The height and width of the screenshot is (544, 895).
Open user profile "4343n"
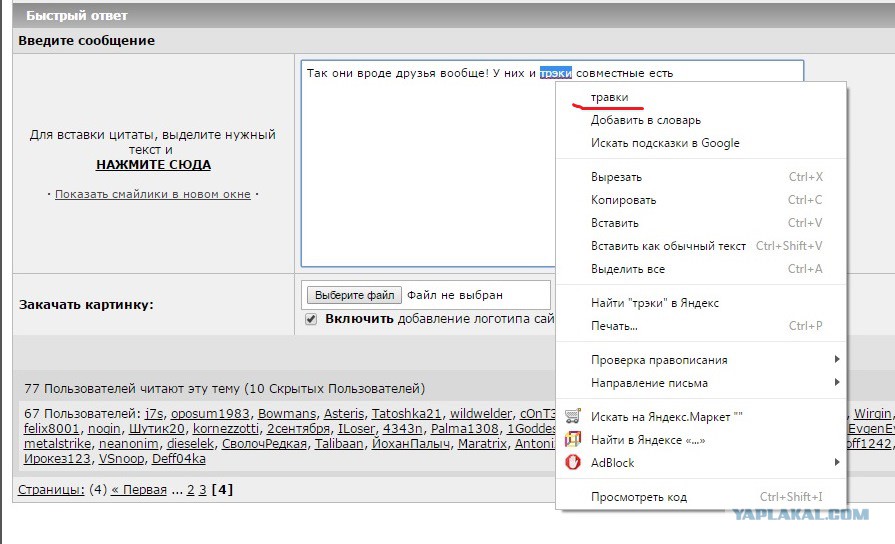coord(402,429)
